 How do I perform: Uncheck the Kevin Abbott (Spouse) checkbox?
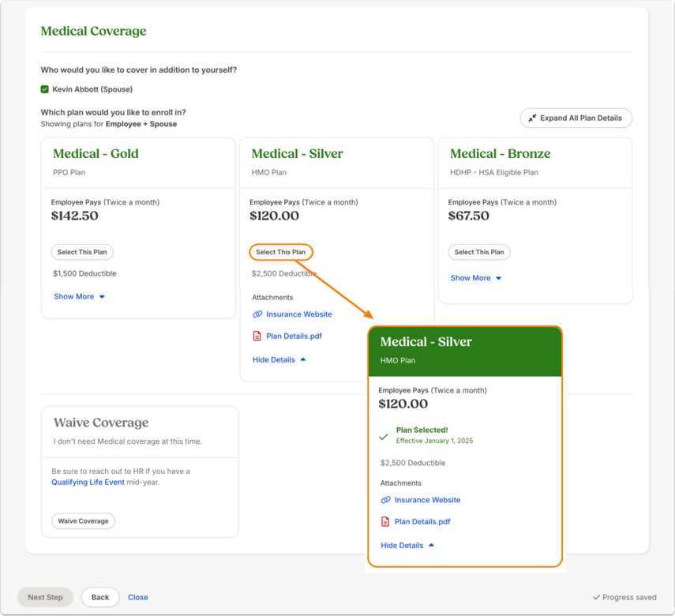click(45, 89)
